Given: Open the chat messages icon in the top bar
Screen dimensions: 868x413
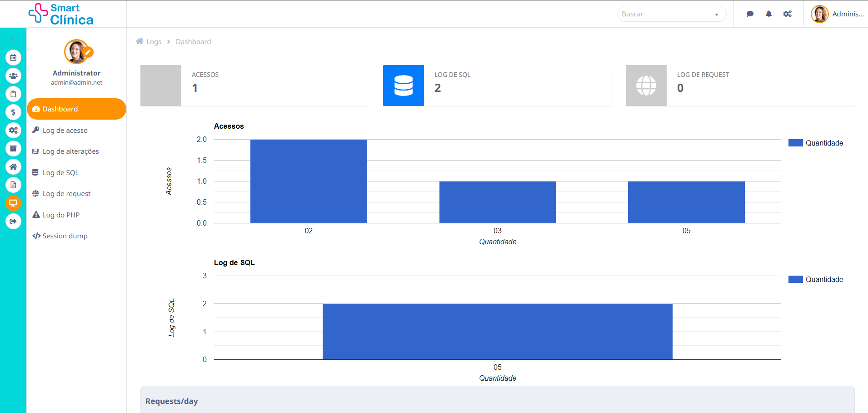Looking at the screenshot, I should (x=750, y=14).
